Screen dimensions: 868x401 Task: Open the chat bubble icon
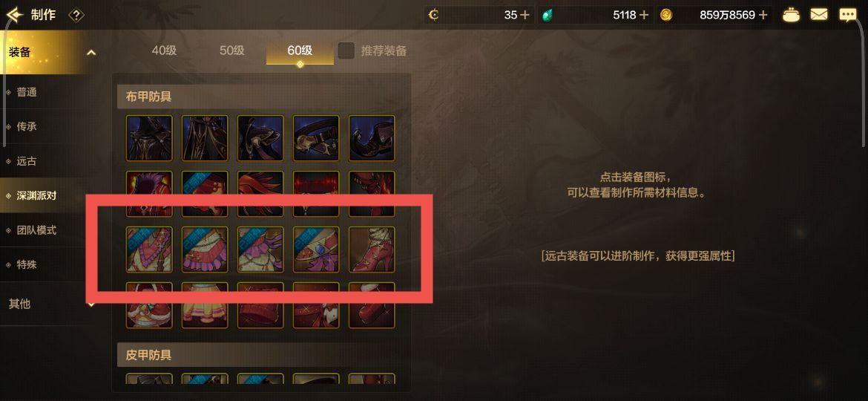point(847,15)
